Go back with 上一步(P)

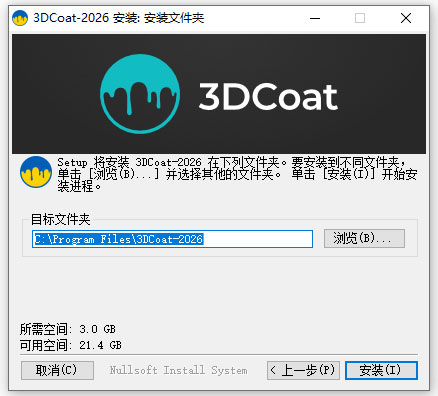[303, 370]
